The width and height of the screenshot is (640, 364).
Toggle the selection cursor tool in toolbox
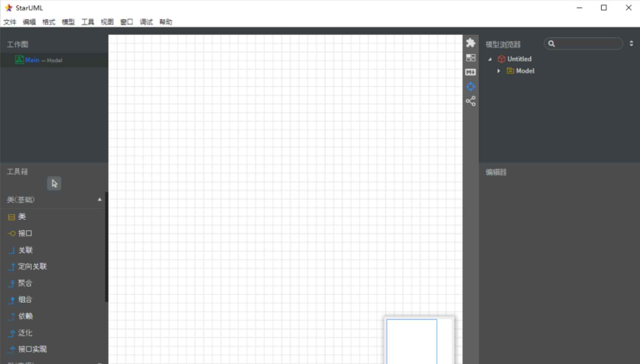[x=54, y=183]
